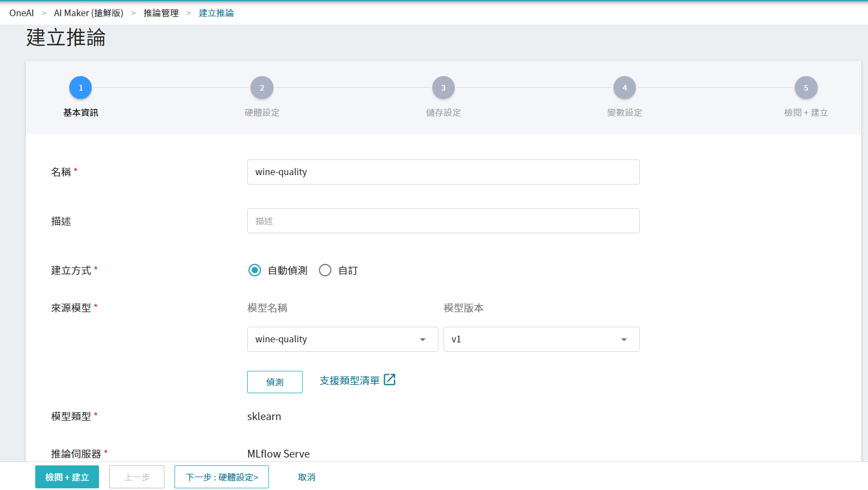Jump to step 3 儲存設定 circle
The height and width of the screenshot is (490, 868).
pyautogui.click(x=443, y=88)
